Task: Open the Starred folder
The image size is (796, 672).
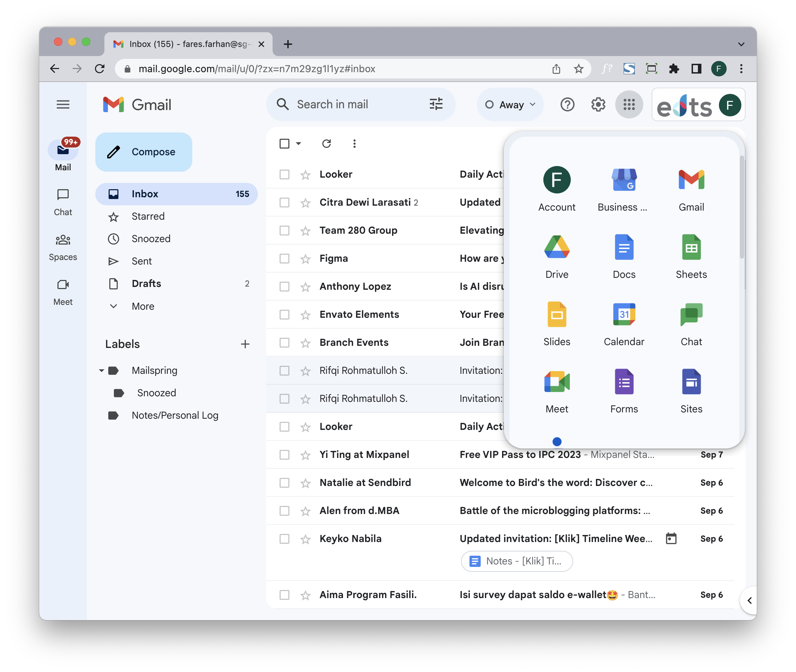Action: tap(148, 217)
